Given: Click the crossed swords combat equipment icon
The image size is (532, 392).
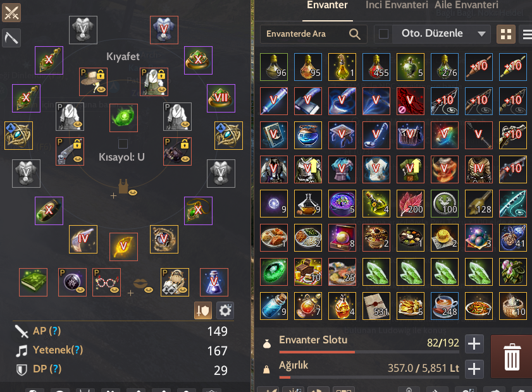Looking at the screenshot, I should pos(11,13).
